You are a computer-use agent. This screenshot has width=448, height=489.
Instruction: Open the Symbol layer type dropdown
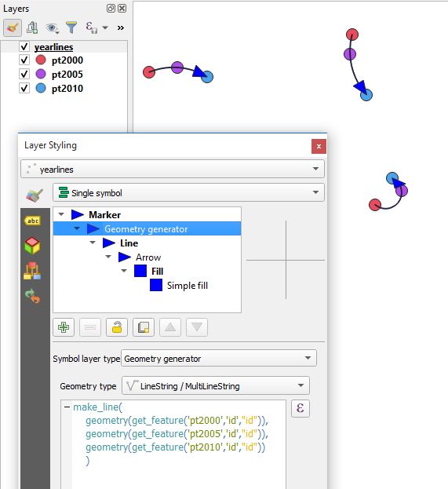(219, 358)
